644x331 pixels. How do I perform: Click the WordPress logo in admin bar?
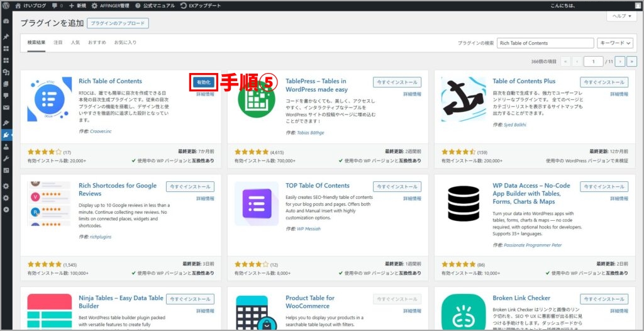click(x=6, y=5)
